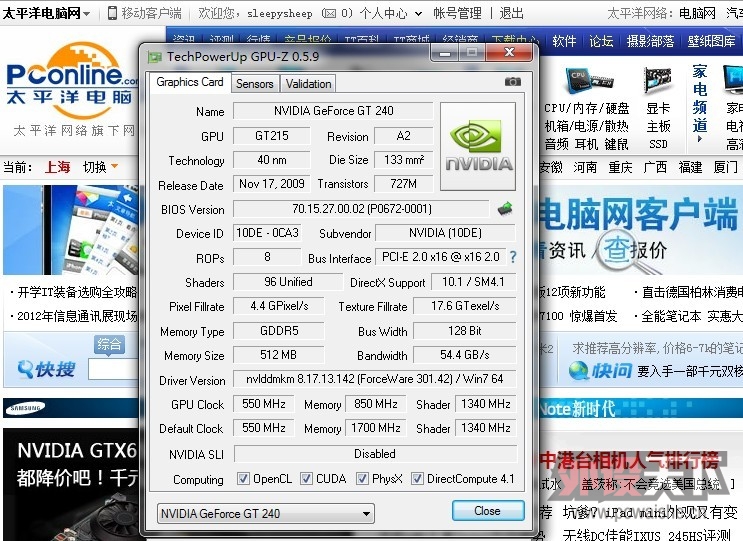The width and height of the screenshot is (743, 541).
Task: Open the GPU selection dropdown
Action: (265, 514)
